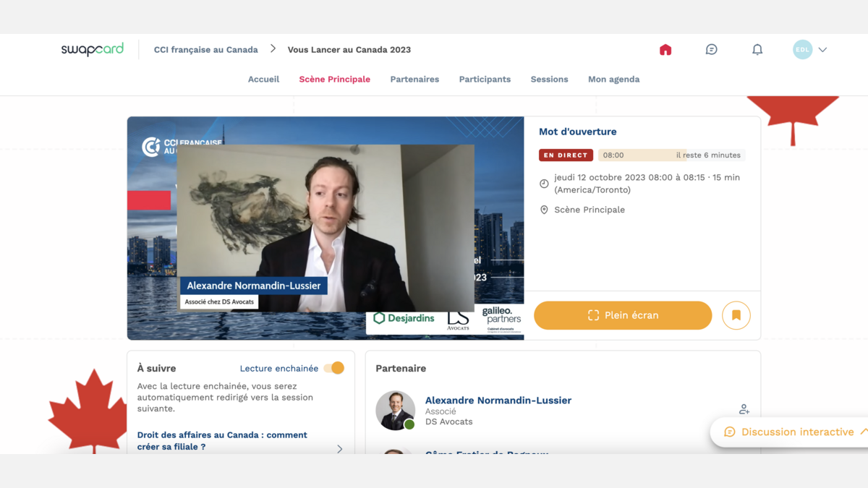Viewport: 868px width, 488px height.
Task: Click the Swapcard logo
Action: click(x=92, y=50)
